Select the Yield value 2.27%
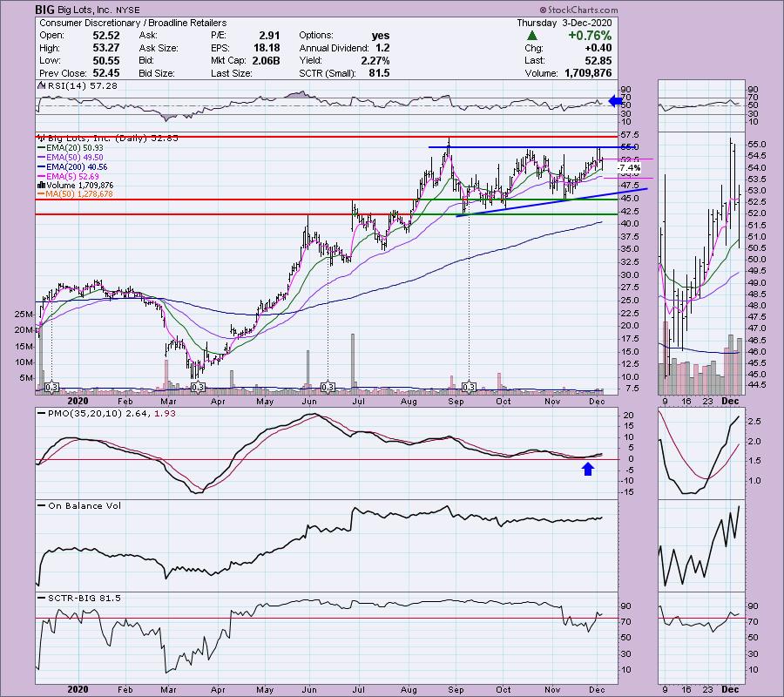Screen dimensions: 784x697 375,60
